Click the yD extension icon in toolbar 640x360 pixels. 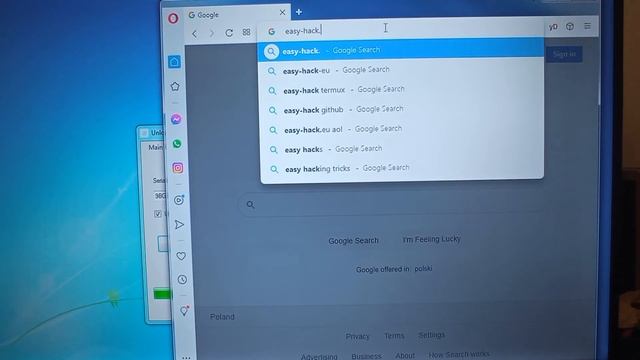[553, 27]
